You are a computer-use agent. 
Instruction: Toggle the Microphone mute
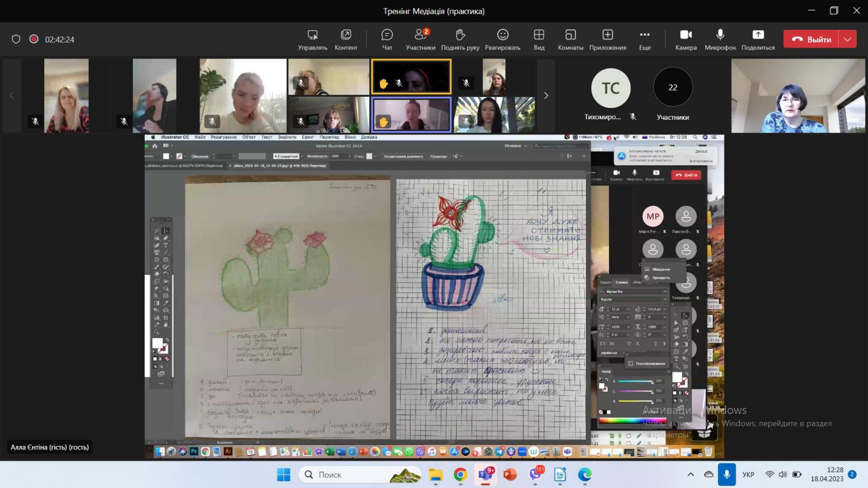[720, 39]
